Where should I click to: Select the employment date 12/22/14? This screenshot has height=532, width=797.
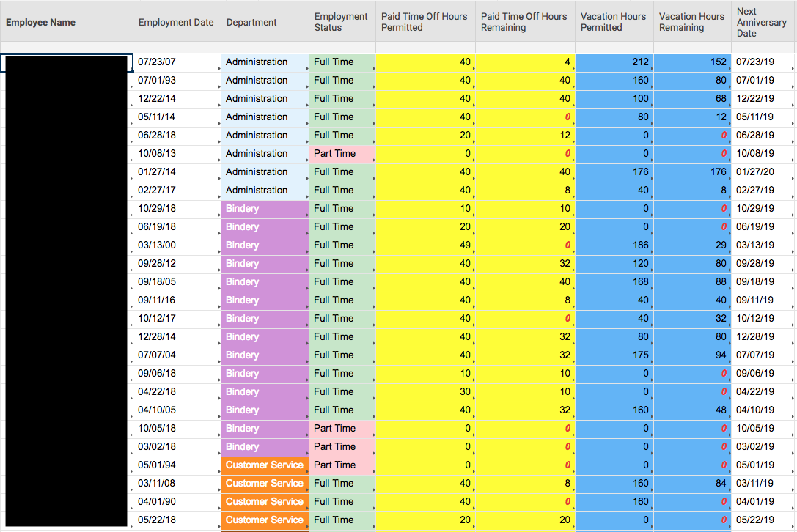pyautogui.click(x=177, y=99)
